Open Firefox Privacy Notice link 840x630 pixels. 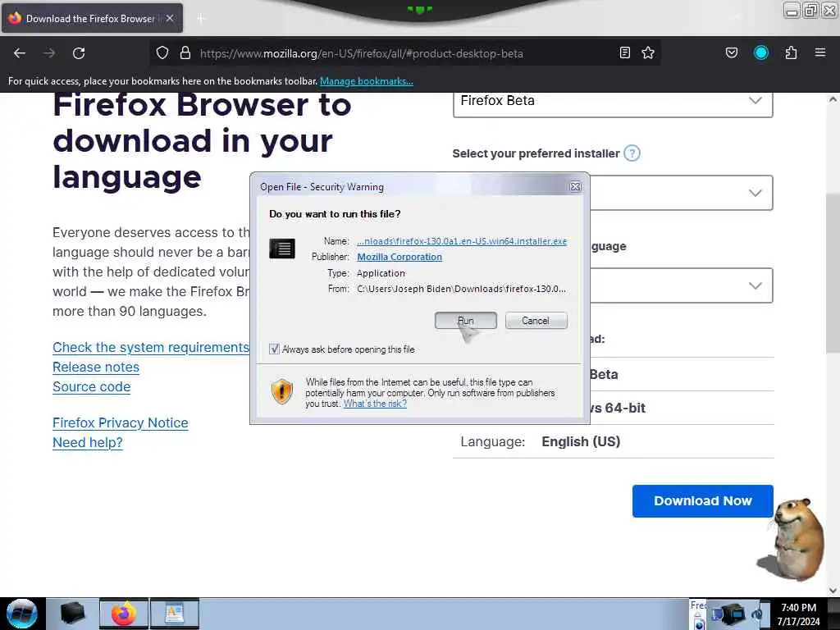point(121,422)
